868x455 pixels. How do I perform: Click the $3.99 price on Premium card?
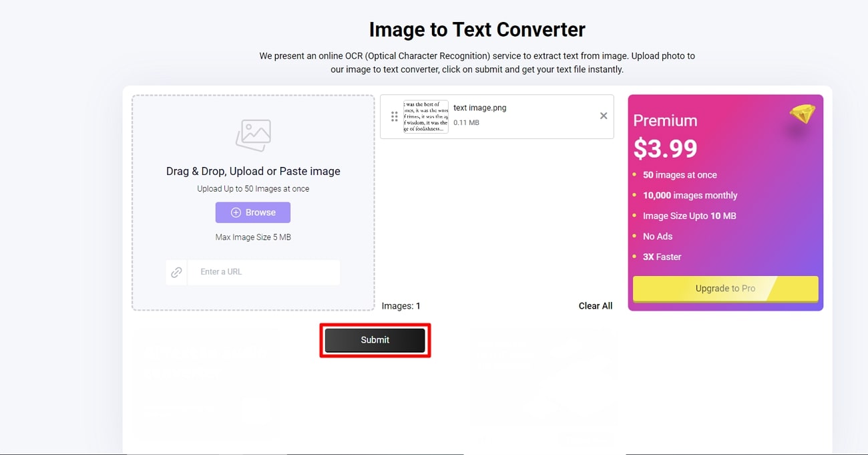point(665,148)
